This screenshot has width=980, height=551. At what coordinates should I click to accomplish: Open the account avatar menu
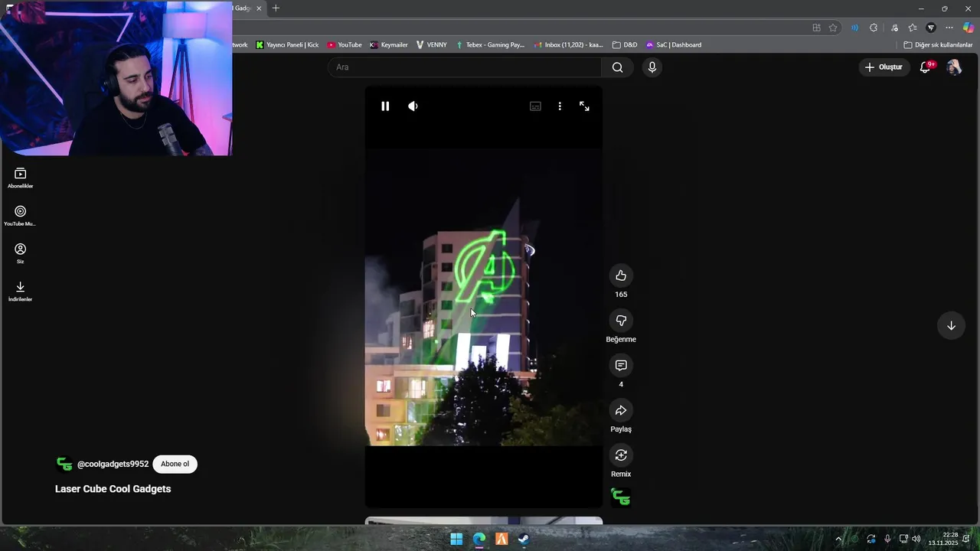point(954,67)
